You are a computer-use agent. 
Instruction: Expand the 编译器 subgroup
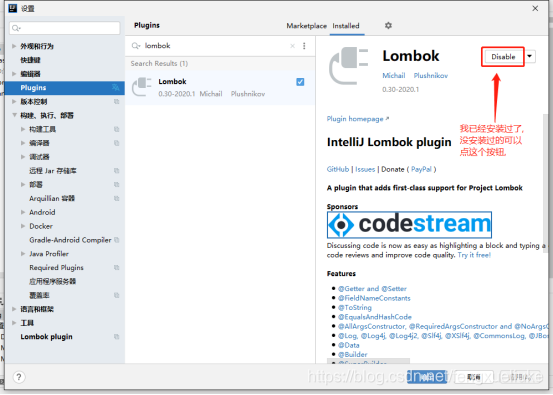pos(23,143)
